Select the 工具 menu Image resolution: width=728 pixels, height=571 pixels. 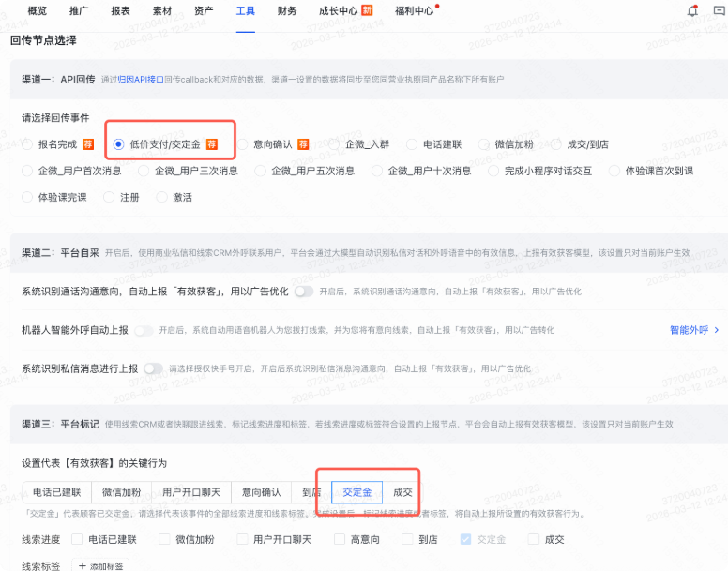(246, 10)
